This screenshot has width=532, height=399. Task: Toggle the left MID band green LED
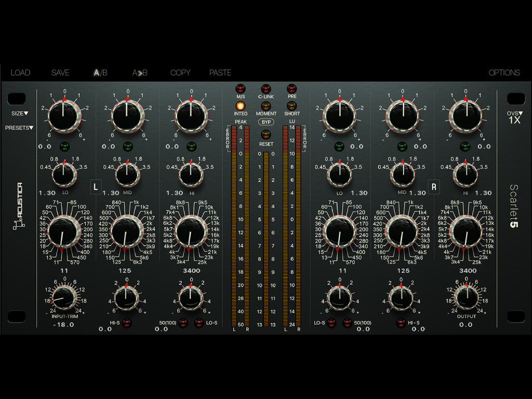click(128, 147)
